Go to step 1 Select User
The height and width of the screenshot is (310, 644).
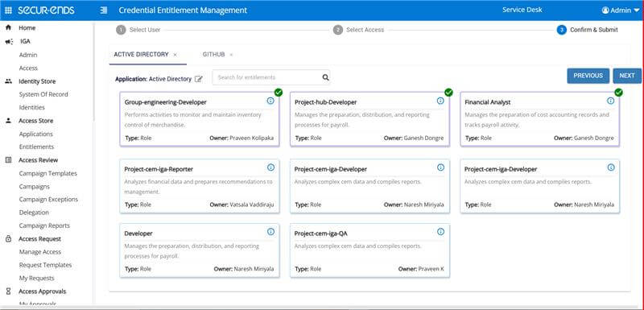pyautogui.click(x=138, y=30)
